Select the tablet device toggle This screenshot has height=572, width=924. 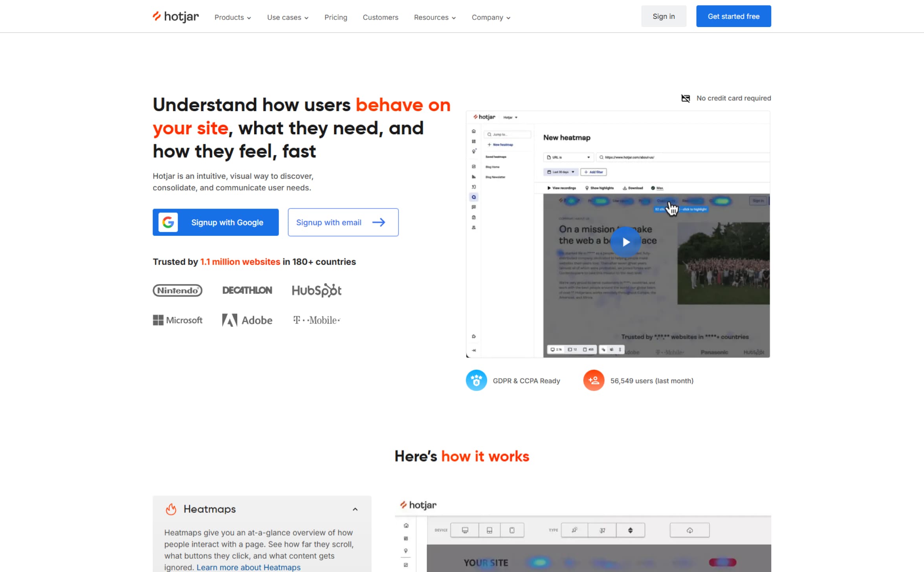489,530
